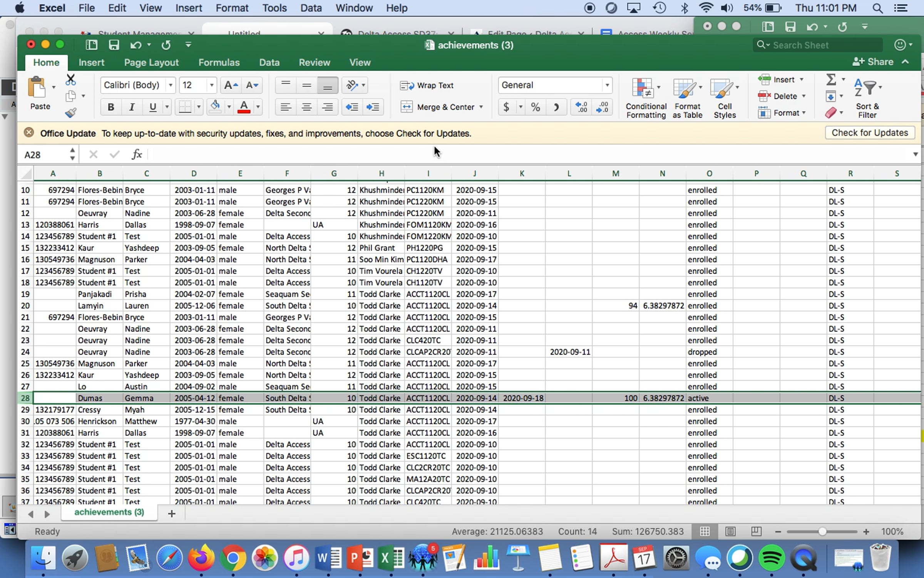Adjust the zoom slider in the status bar
Viewport: 924px width, 578px height.
822,532
